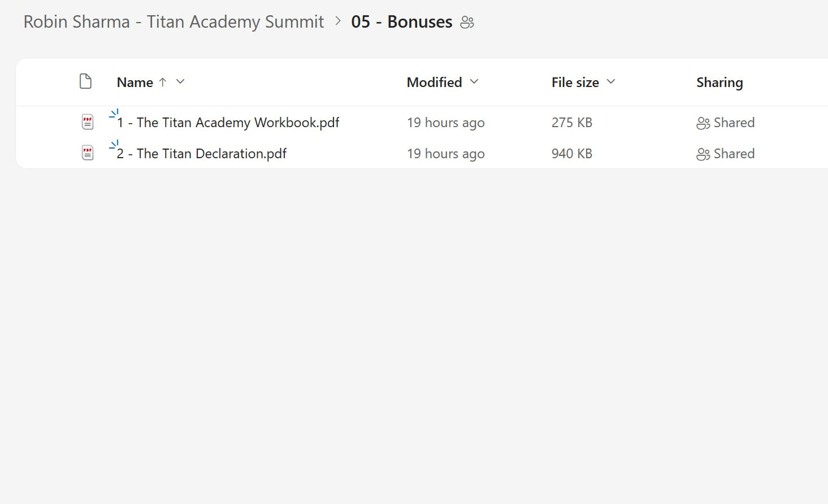Click the shared arrow badge on Declaration file
Screen dimensions: 828x504
tap(113, 144)
